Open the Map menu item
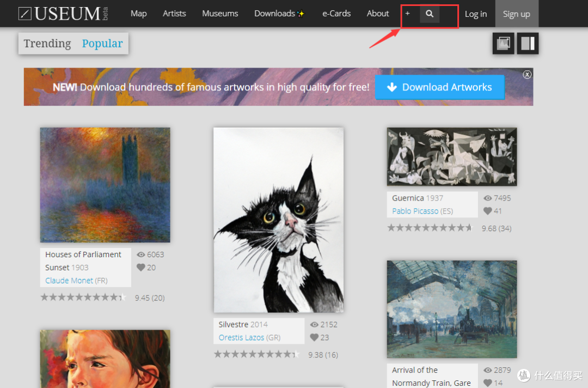Viewport: 588px width, 388px height. click(138, 14)
